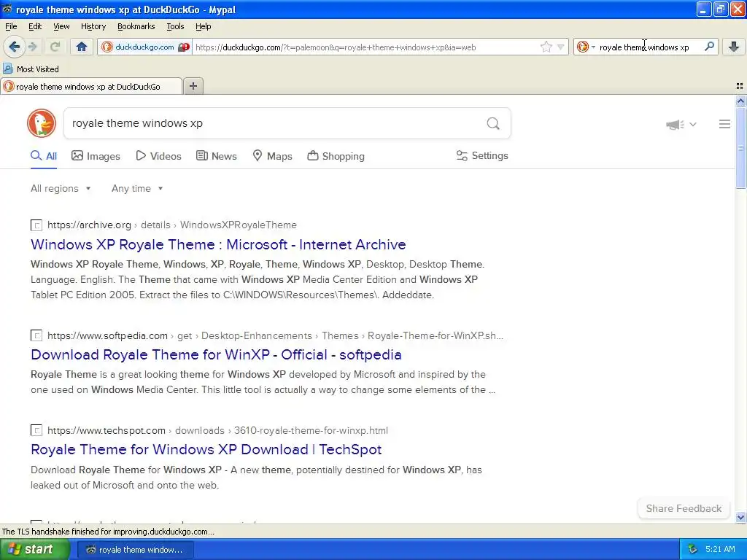Viewport: 747px width, 560px height.
Task: Click in the browser URL address field
Action: 365,47
